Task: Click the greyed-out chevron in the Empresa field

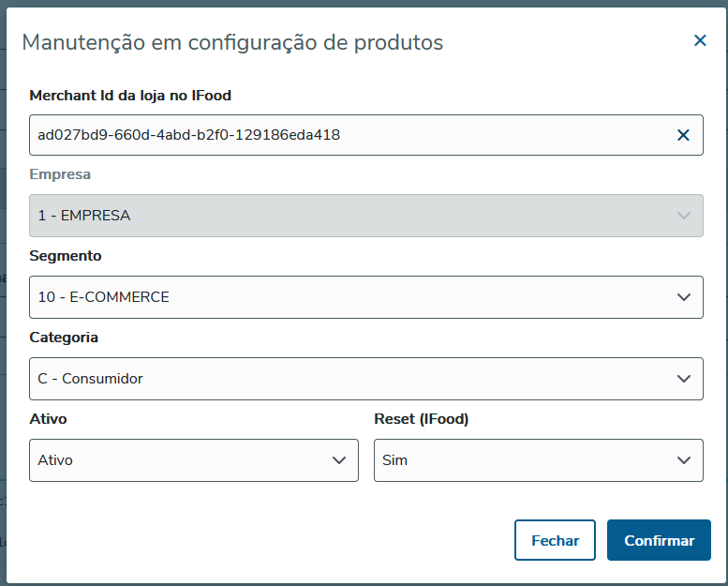Action: click(x=683, y=216)
